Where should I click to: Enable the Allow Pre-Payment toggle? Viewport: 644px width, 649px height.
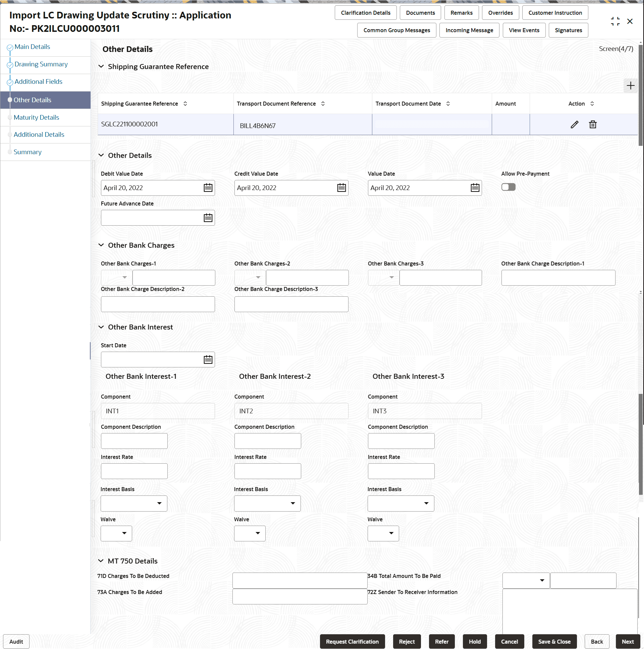(508, 187)
